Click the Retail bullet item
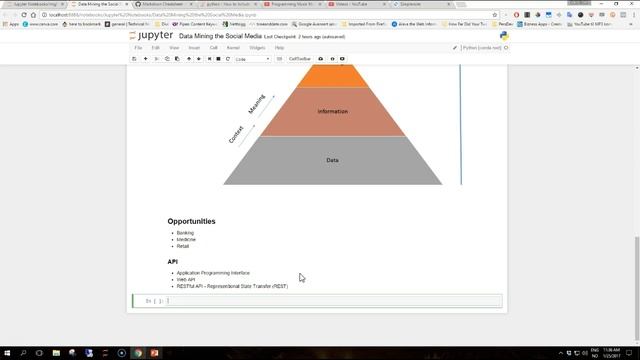The image size is (640, 360). pos(183,246)
